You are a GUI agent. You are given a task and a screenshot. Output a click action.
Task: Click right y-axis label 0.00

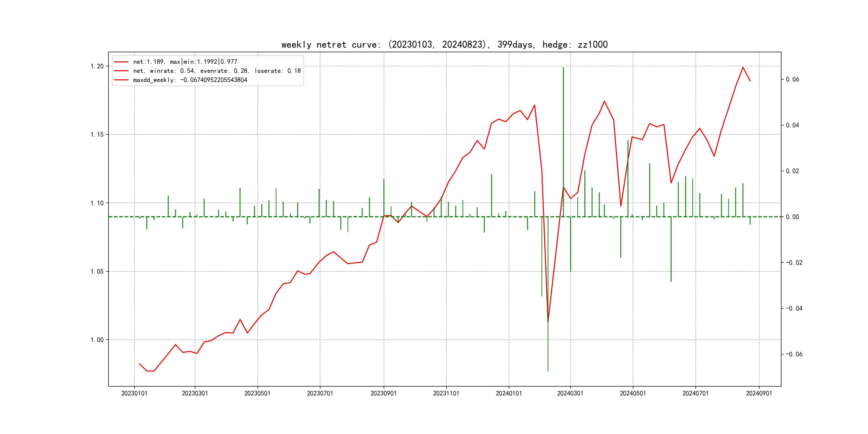792,217
